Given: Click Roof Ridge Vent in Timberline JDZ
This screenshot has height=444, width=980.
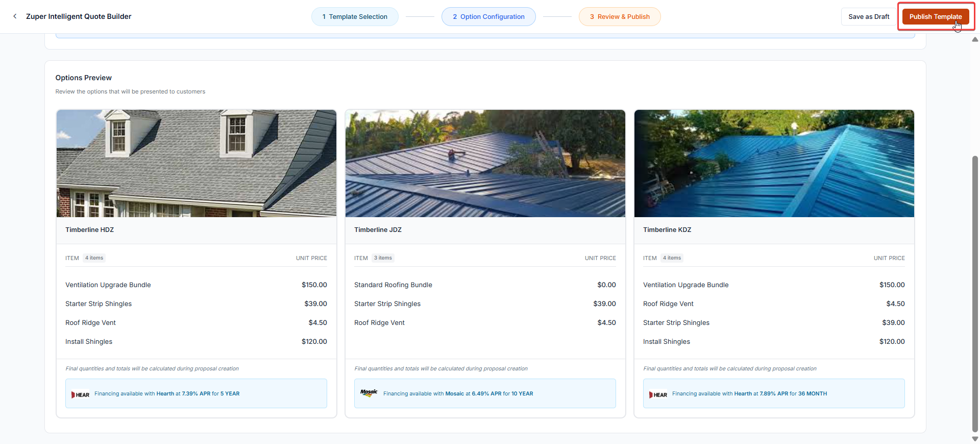Looking at the screenshot, I should [379, 322].
